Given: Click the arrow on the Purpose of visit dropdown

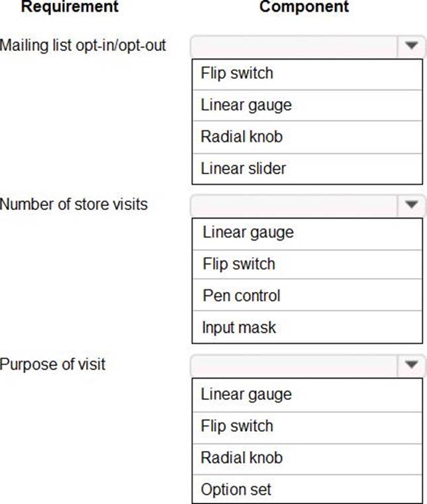Looking at the screenshot, I should [411, 364].
